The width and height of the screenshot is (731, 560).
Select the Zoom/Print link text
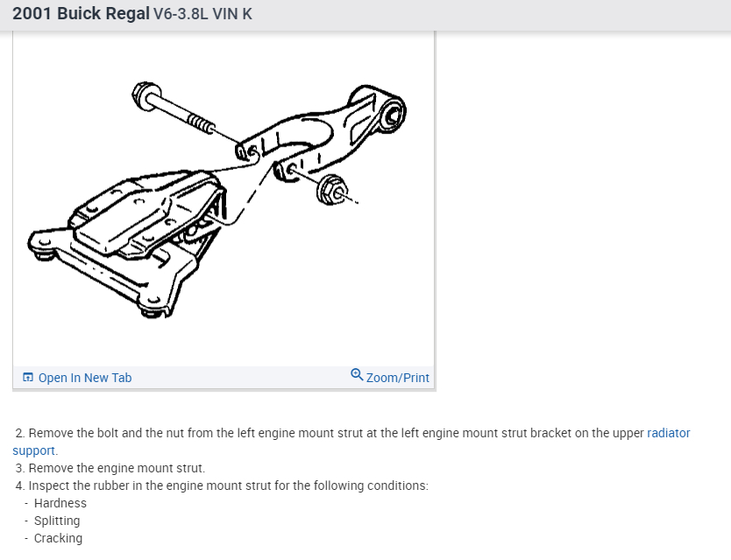point(397,378)
